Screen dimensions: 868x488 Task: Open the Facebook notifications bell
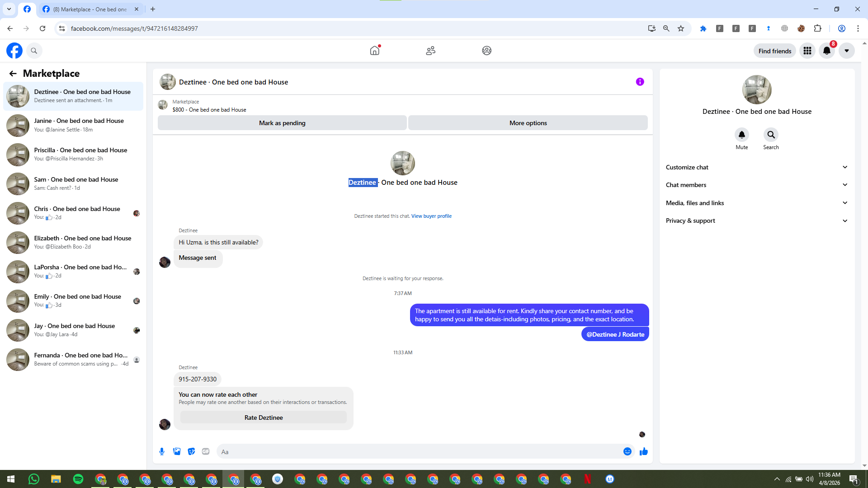(827, 51)
